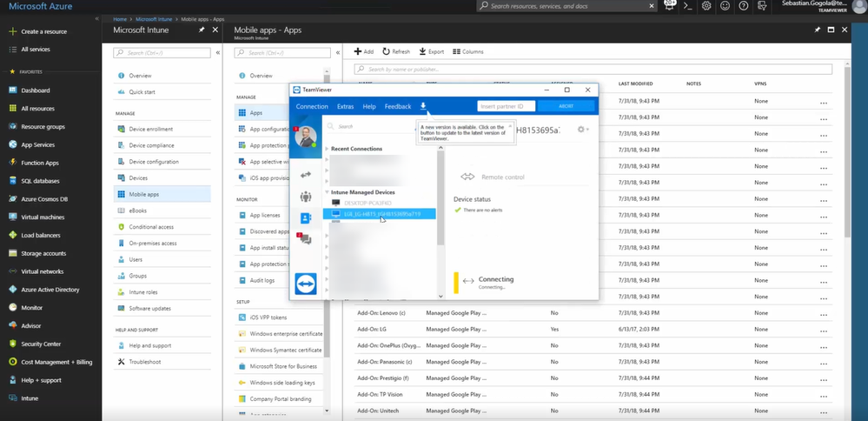The height and width of the screenshot is (421, 868).
Task: Click Add in Apps toolbar
Action: coord(364,51)
